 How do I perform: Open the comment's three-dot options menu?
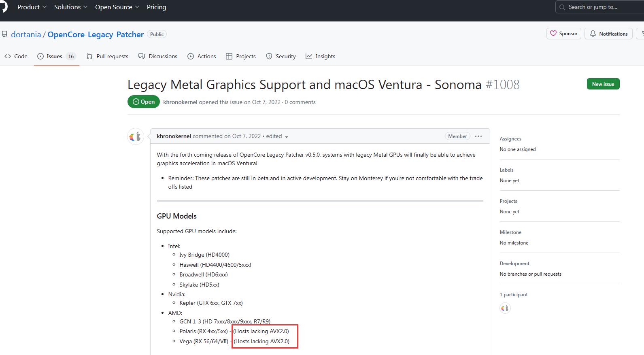pyautogui.click(x=478, y=136)
